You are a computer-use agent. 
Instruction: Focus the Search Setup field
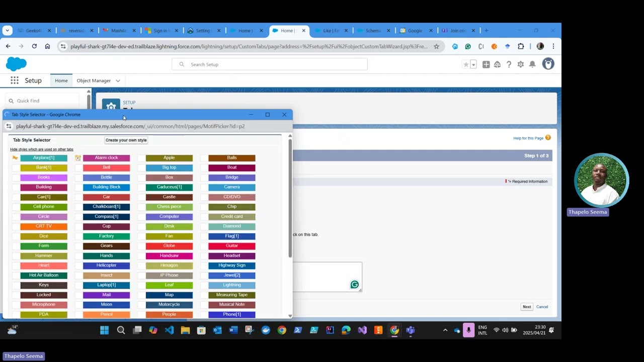(x=270, y=64)
